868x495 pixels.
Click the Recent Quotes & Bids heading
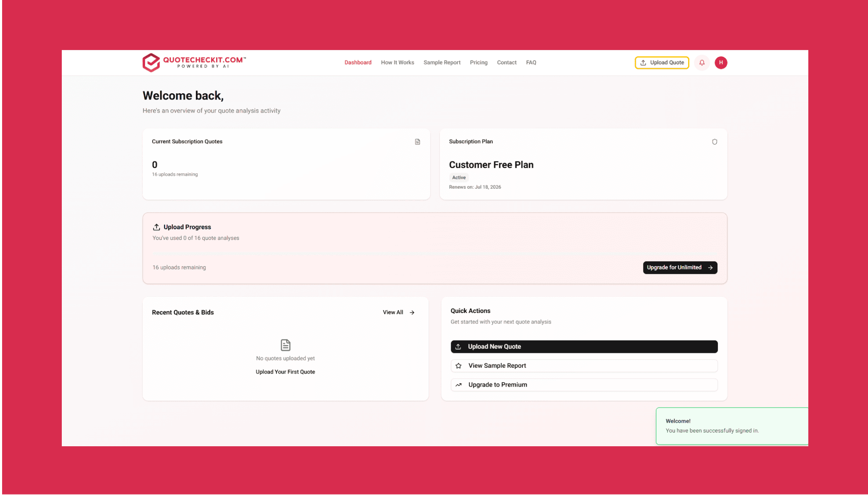coord(183,313)
